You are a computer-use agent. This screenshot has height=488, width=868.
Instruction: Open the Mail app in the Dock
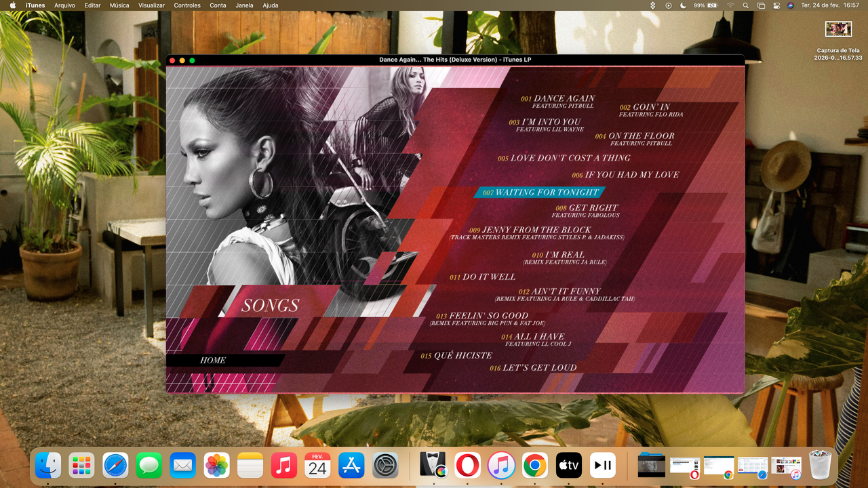[x=182, y=466]
